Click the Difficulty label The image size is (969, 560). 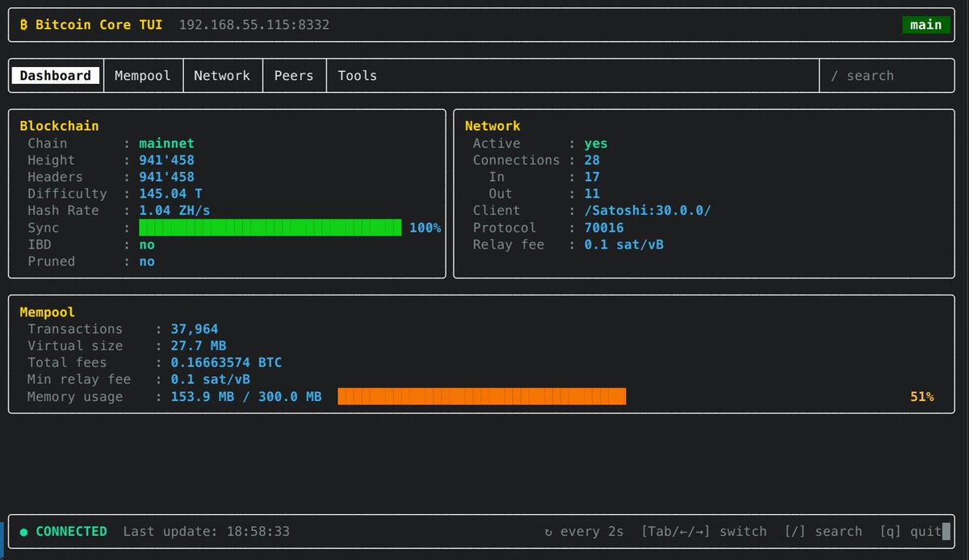tap(67, 194)
